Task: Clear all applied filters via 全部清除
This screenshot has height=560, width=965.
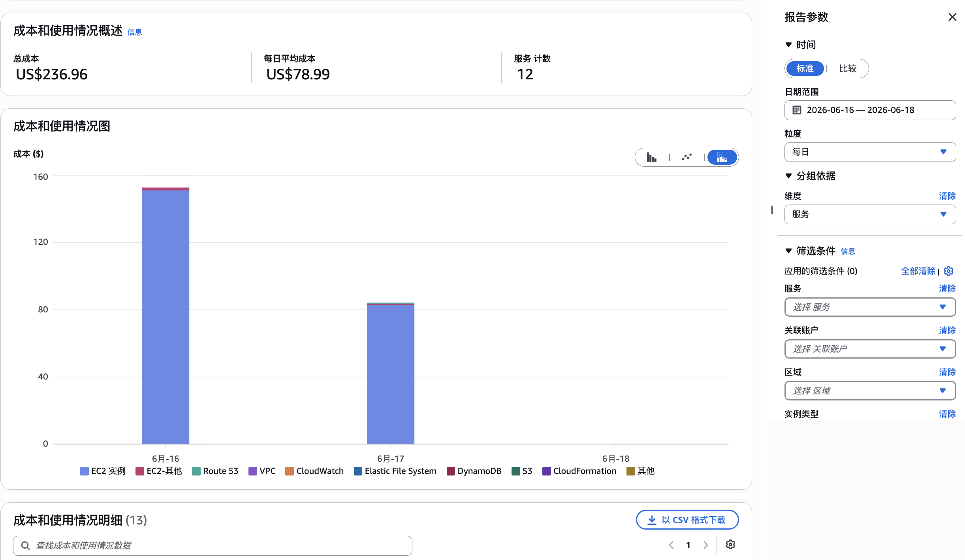Action: click(918, 271)
